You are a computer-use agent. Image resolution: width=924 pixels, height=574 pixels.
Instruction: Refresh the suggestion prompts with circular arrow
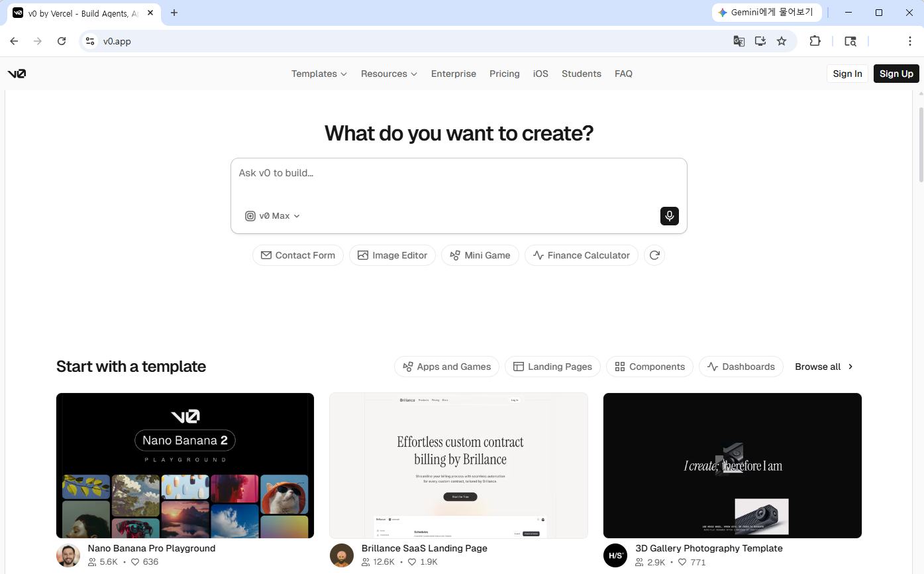click(654, 255)
